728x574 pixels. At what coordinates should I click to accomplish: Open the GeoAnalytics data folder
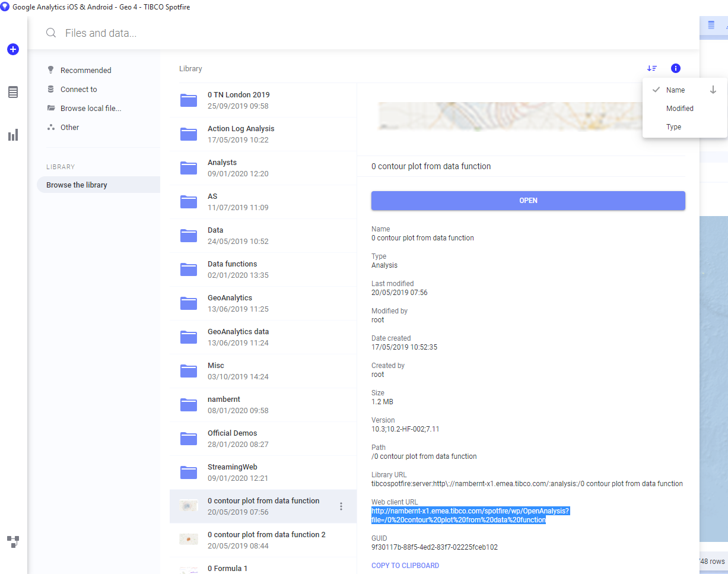pos(238,332)
